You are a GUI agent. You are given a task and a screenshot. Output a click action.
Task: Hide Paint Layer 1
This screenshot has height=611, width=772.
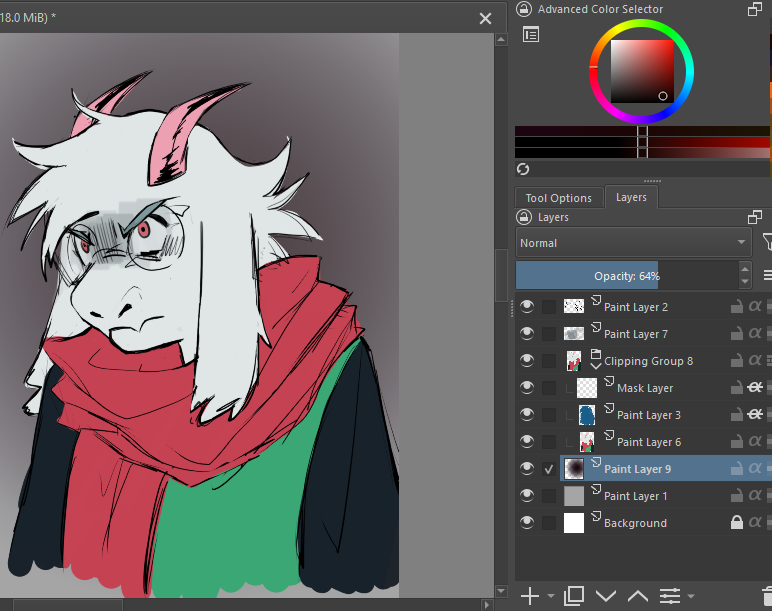tap(527, 495)
